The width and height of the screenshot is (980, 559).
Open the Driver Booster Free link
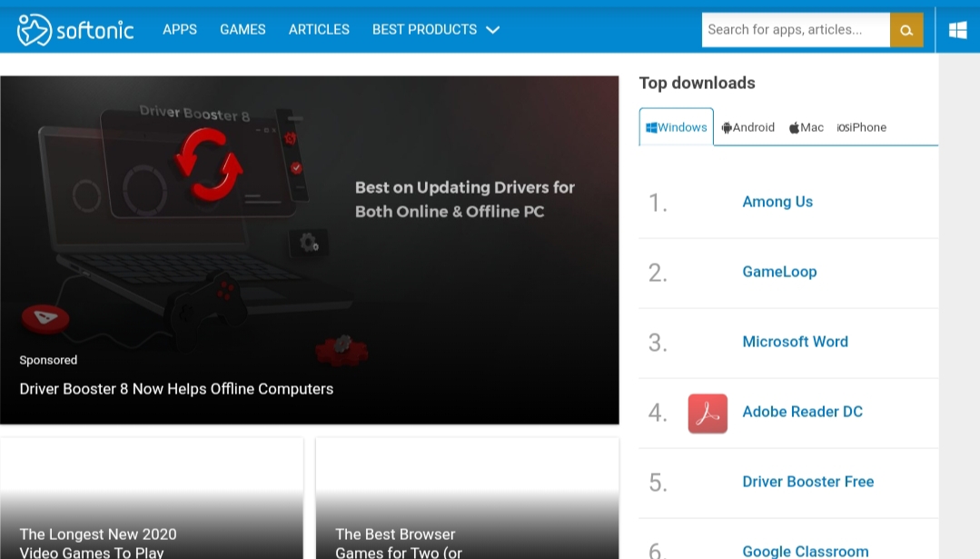[808, 482]
